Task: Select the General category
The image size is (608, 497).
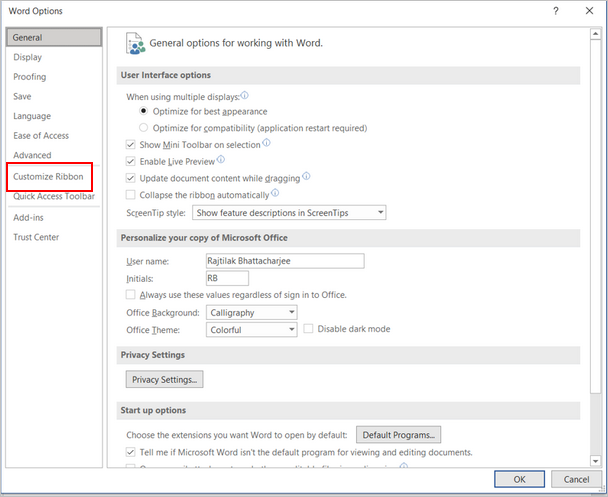Action: coord(54,37)
